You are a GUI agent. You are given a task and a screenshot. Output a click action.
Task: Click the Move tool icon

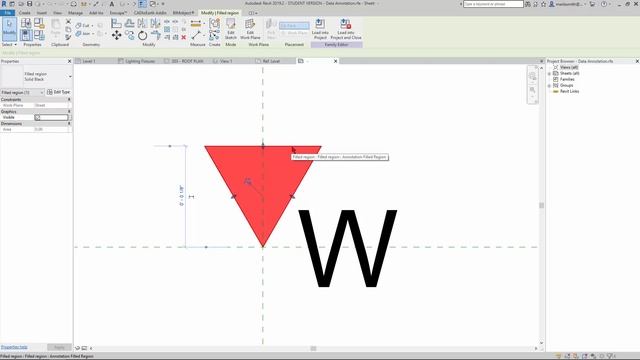click(116, 36)
